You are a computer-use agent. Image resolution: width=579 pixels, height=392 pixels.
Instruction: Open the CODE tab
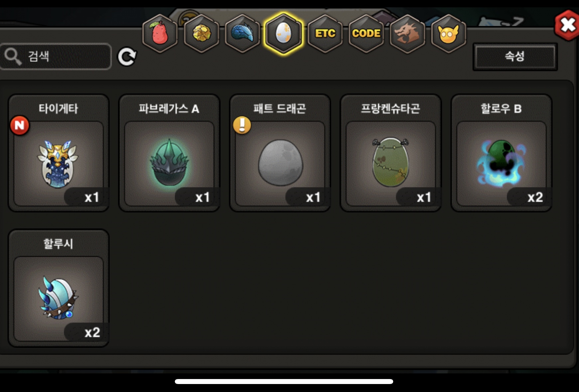(366, 33)
